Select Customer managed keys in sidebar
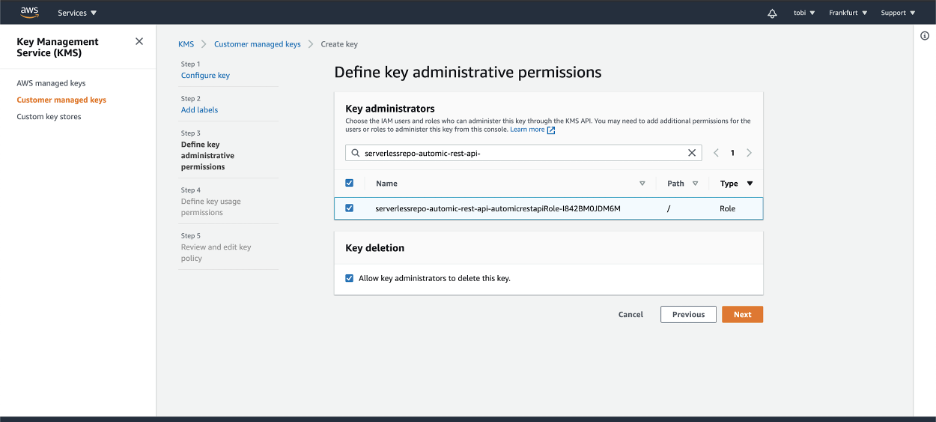This screenshot has height=422, width=936. [x=61, y=100]
